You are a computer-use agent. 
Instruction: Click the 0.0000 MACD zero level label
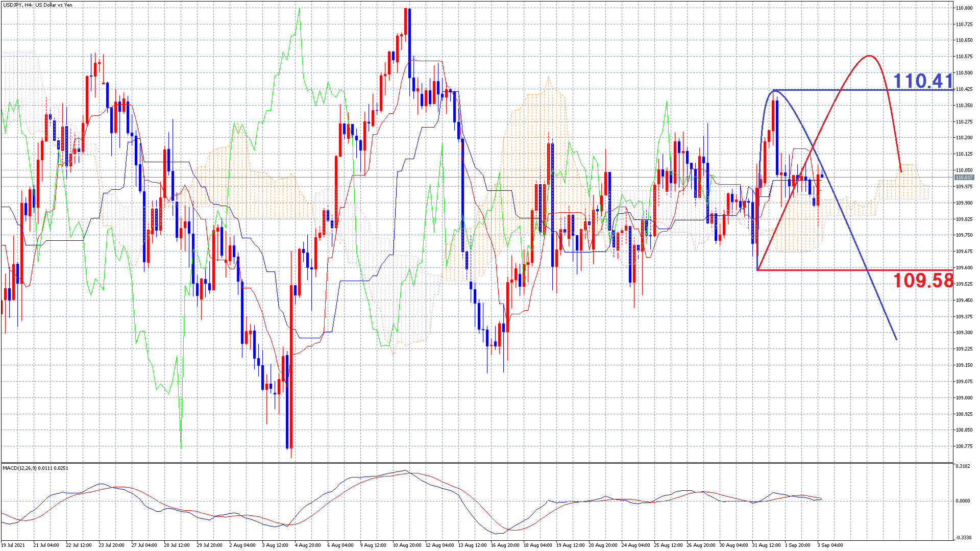point(963,501)
